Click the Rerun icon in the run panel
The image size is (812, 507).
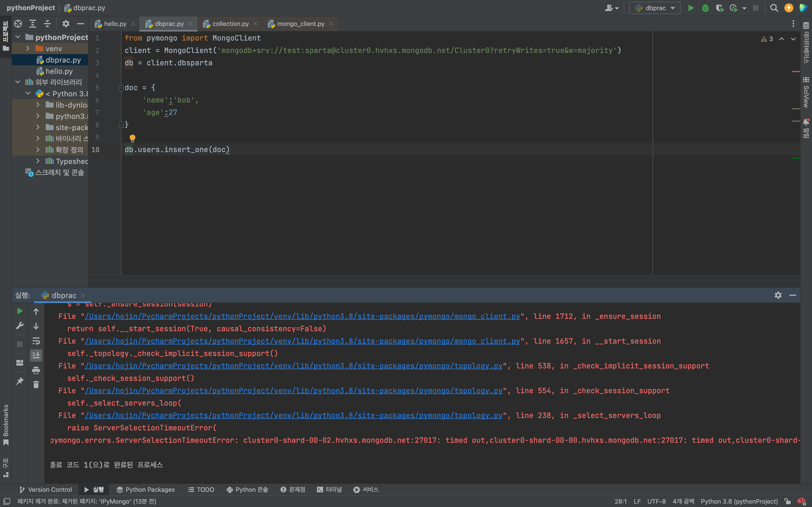(20, 311)
